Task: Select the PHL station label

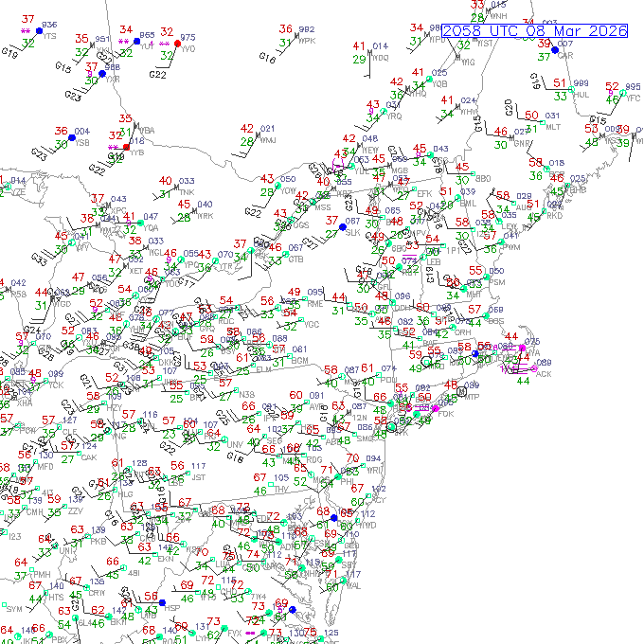Action: (347, 481)
